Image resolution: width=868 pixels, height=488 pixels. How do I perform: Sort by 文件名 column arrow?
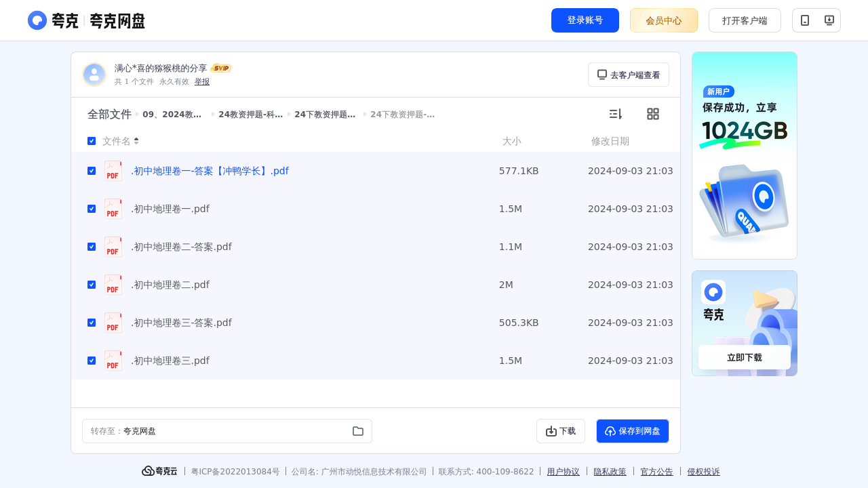136,141
